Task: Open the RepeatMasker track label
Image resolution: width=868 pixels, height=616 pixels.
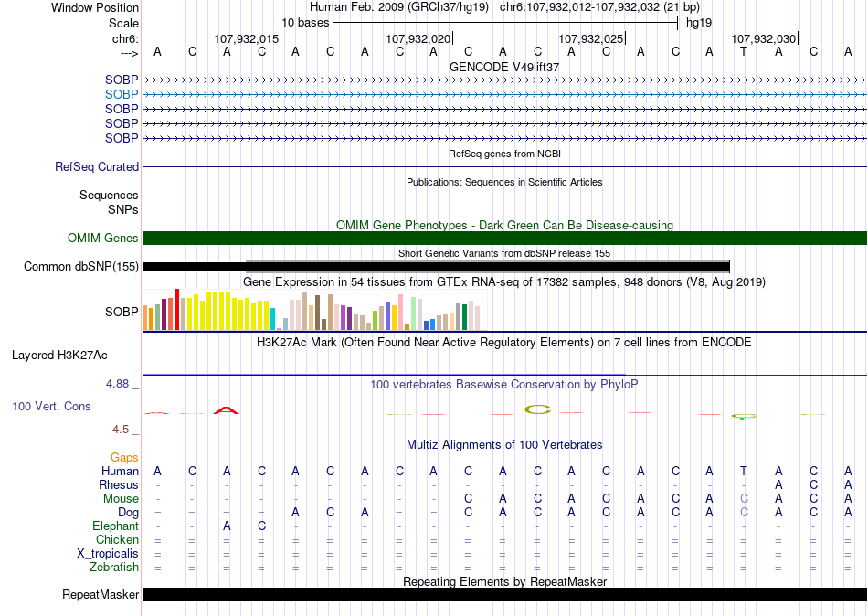Action: (101, 594)
